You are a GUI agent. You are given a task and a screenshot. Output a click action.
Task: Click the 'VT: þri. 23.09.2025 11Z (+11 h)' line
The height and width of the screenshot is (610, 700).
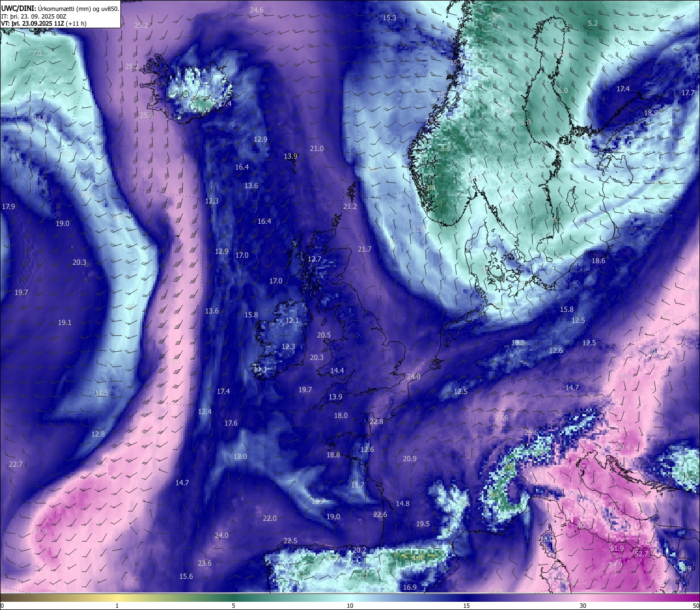44,24
